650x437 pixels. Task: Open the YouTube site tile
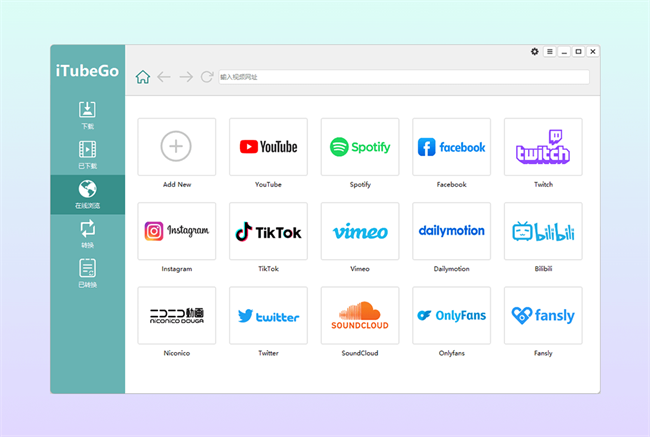coord(268,147)
